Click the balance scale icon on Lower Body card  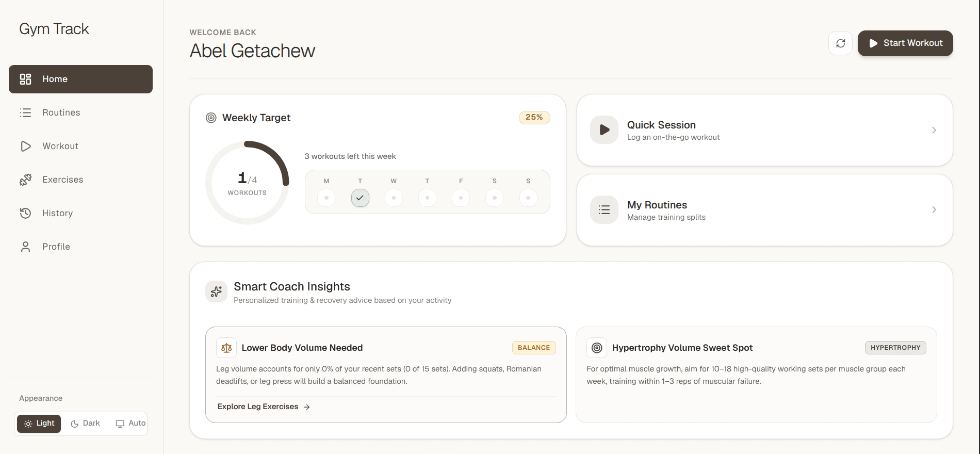[x=226, y=348]
